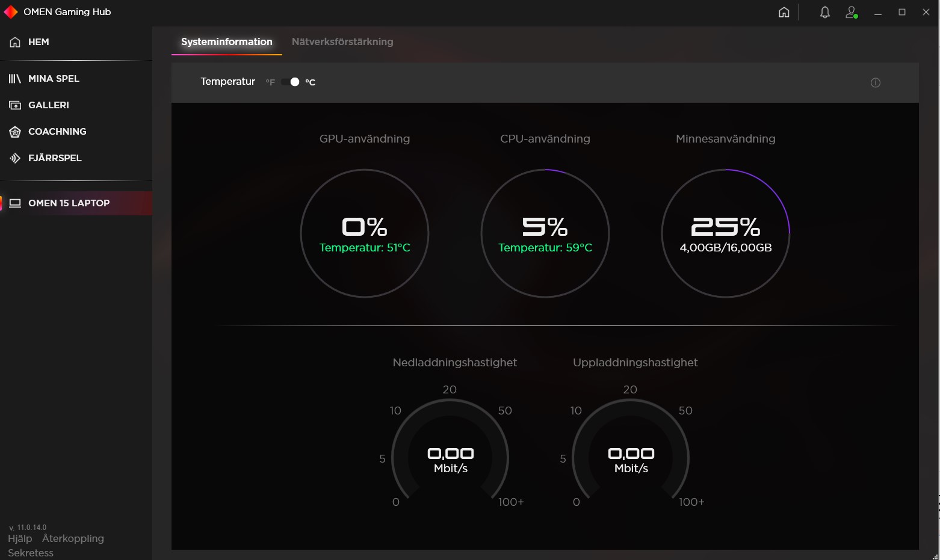This screenshot has height=560, width=940.
Task: Open MINA SPEL library icon
Action: coord(14,78)
